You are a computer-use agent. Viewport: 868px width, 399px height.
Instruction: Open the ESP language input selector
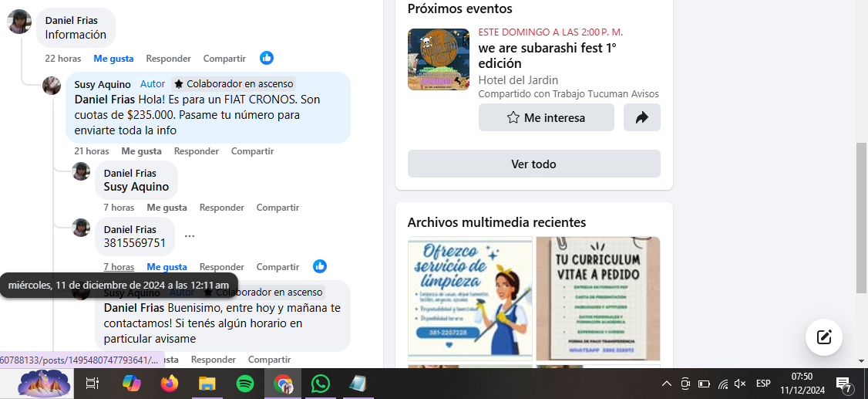coord(763,384)
